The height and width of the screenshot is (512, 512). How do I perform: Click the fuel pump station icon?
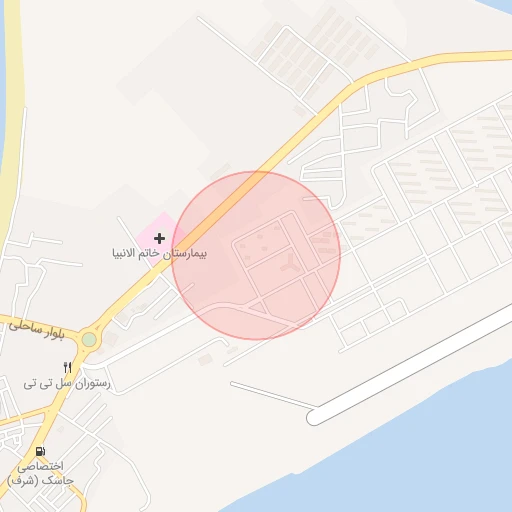(40, 451)
